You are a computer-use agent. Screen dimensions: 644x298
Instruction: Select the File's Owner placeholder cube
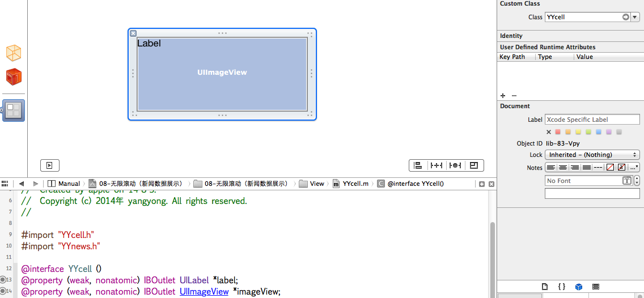[x=14, y=53]
